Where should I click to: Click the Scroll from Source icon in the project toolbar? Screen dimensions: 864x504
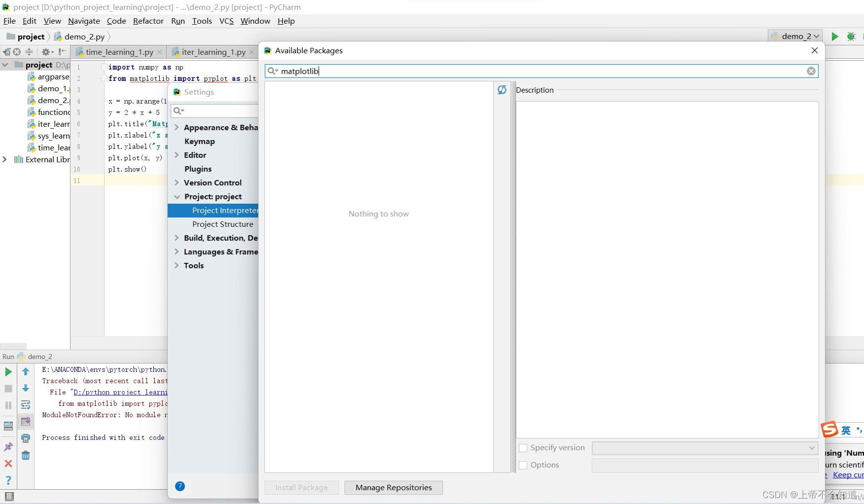click(x=17, y=52)
